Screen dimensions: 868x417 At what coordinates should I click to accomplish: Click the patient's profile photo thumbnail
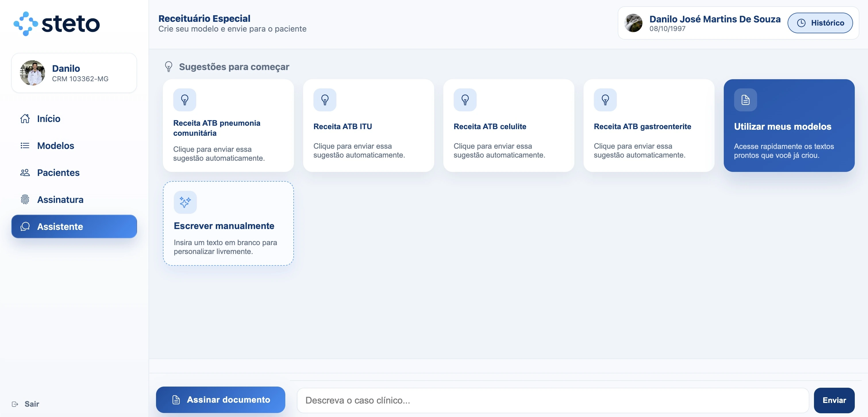coord(634,23)
